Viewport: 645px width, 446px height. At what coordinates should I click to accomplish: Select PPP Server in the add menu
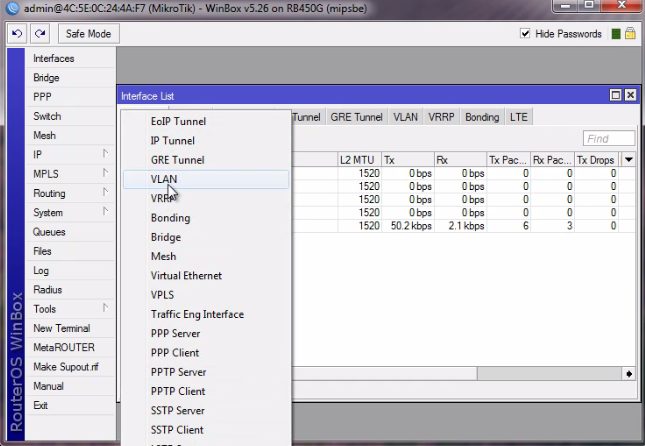pos(206,334)
